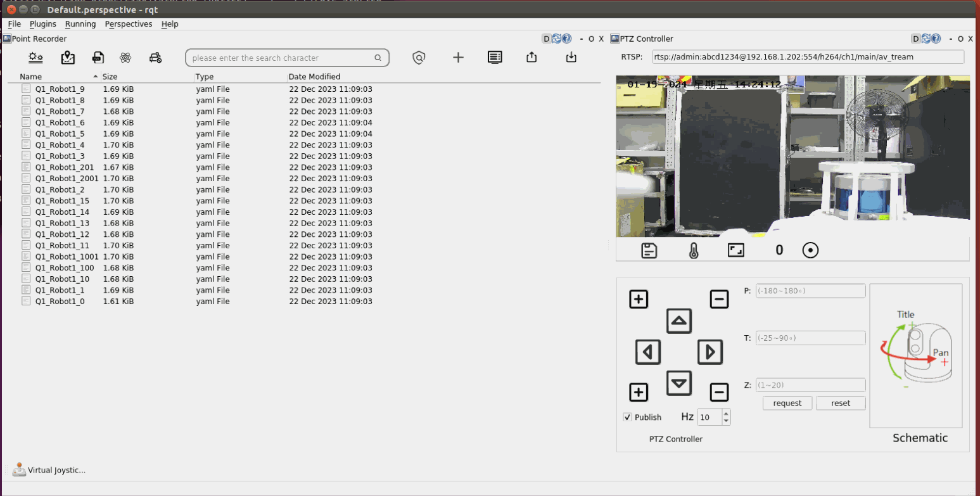
Task: Toggle the Publish checkbox
Action: pos(628,417)
